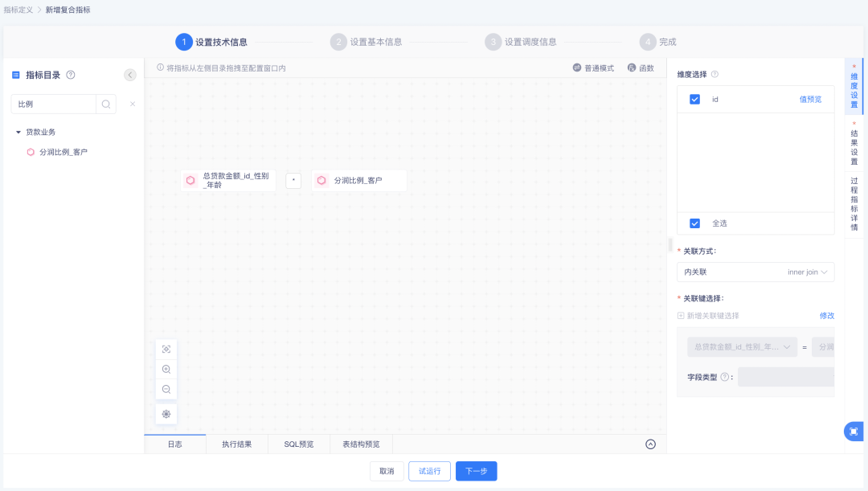
Task: Click the 试运行 button
Action: [x=429, y=471]
